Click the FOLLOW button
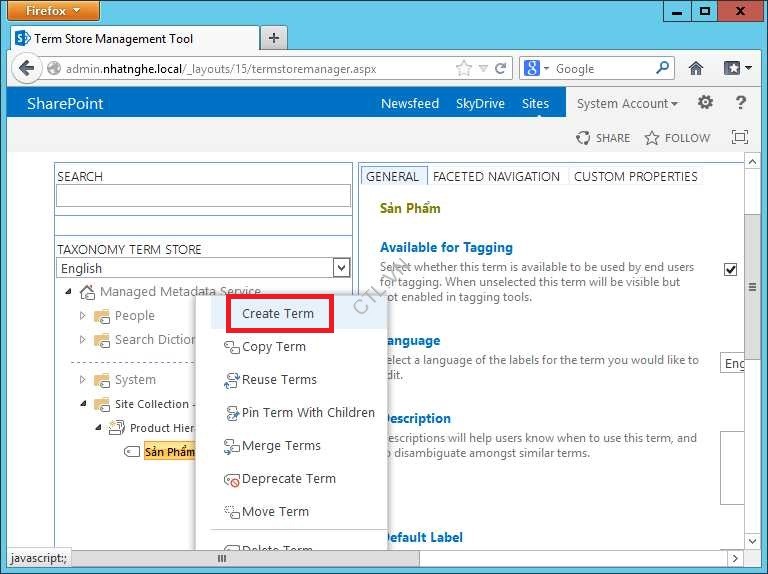 [677, 138]
